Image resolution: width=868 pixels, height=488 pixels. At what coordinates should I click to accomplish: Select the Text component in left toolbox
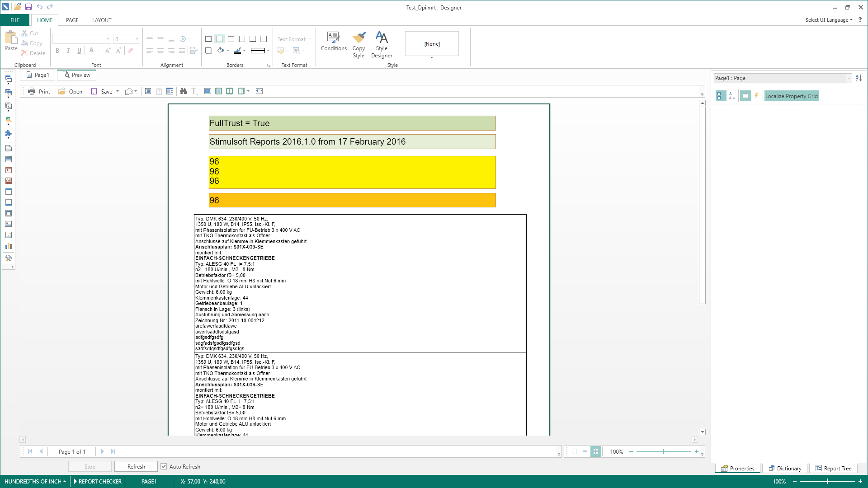9,224
